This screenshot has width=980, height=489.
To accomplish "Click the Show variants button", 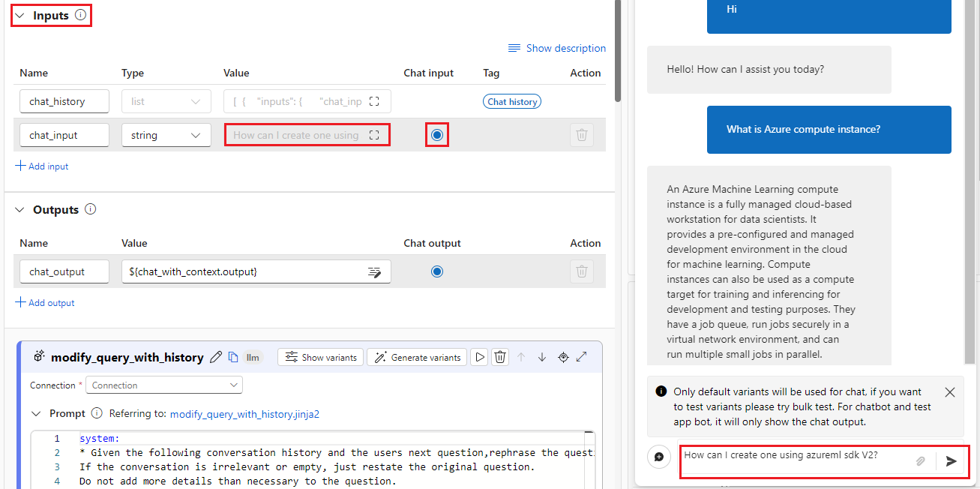I will tap(320, 357).
